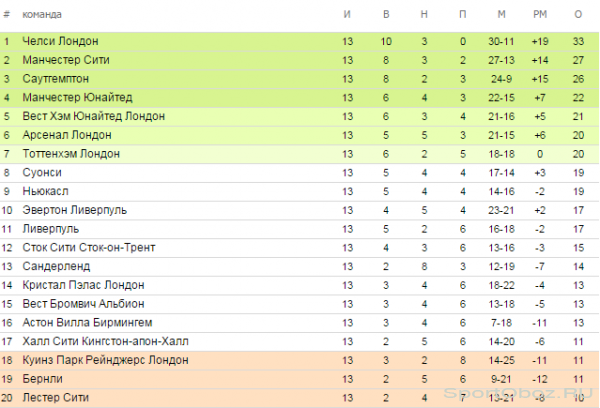Screen dimensions: 600x408
Task: Click the Лестер Сити team name
Action: click(x=55, y=398)
